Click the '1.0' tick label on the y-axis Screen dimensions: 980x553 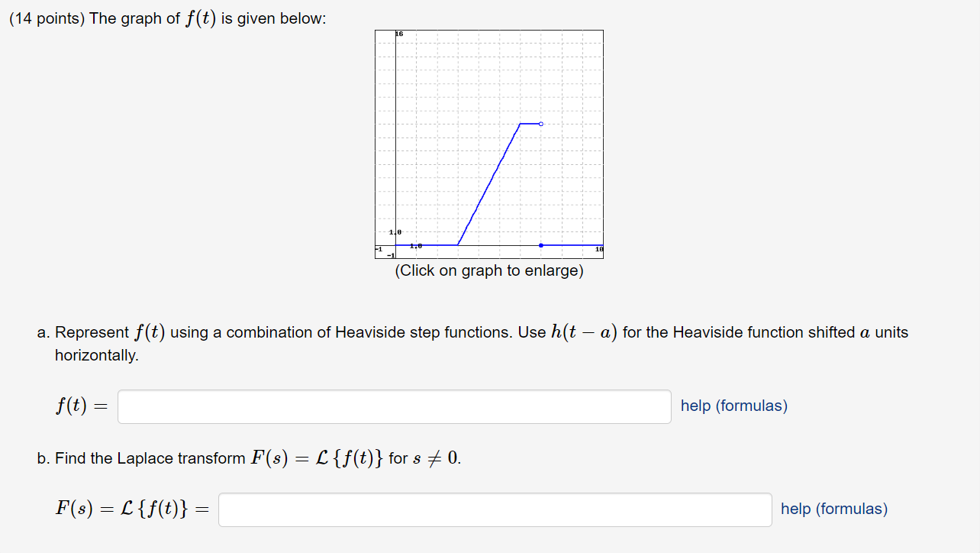394,231
